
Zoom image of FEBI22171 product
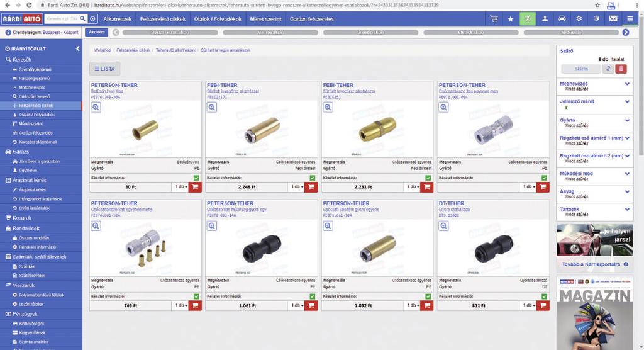pos(212,108)
